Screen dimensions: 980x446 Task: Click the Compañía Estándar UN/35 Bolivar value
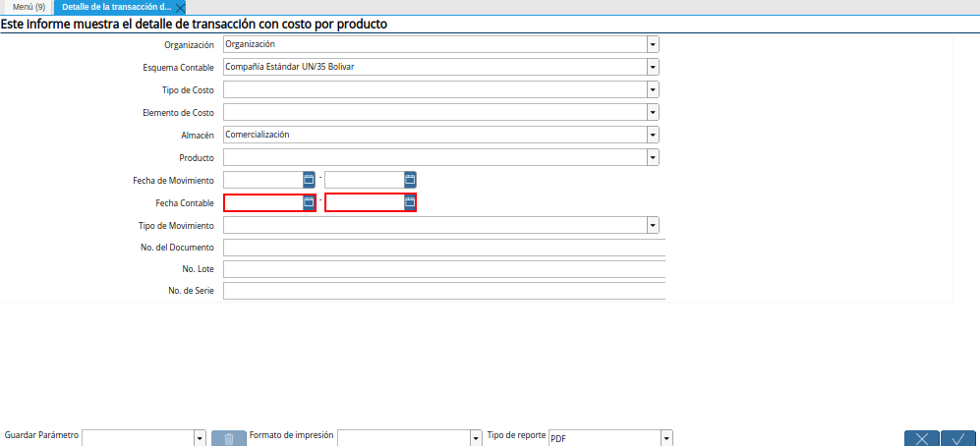[290, 67]
